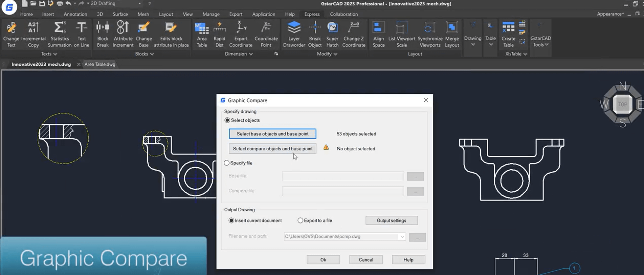Select the Align Space tool
Screen dimensions: 644x275
pyautogui.click(x=378, y=34)
